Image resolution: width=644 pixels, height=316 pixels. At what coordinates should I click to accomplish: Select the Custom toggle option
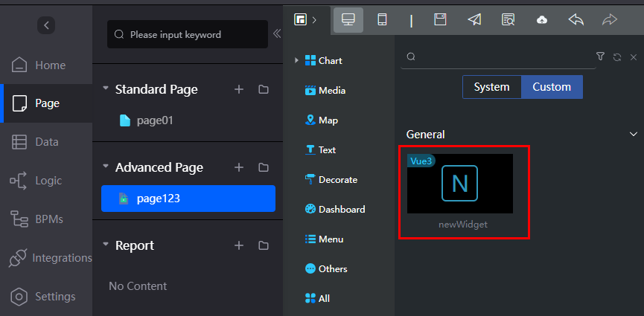(x=552, y=87)
